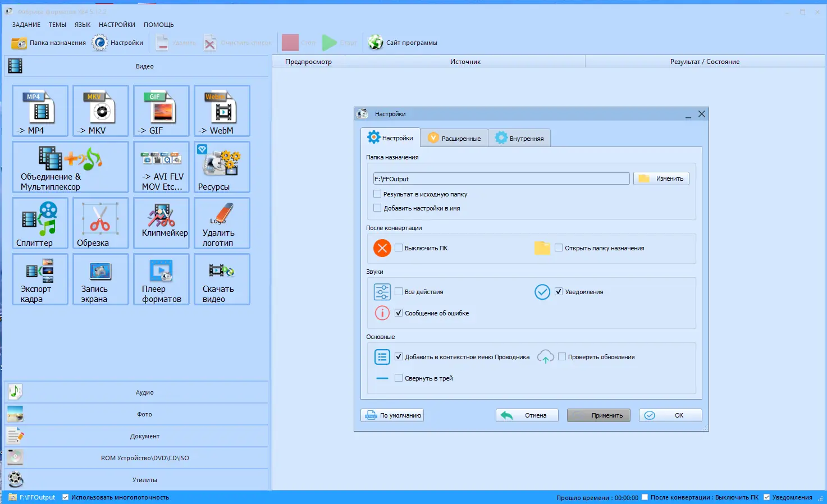Enable Результат в исходную папку checkbox

click(377, 194)
